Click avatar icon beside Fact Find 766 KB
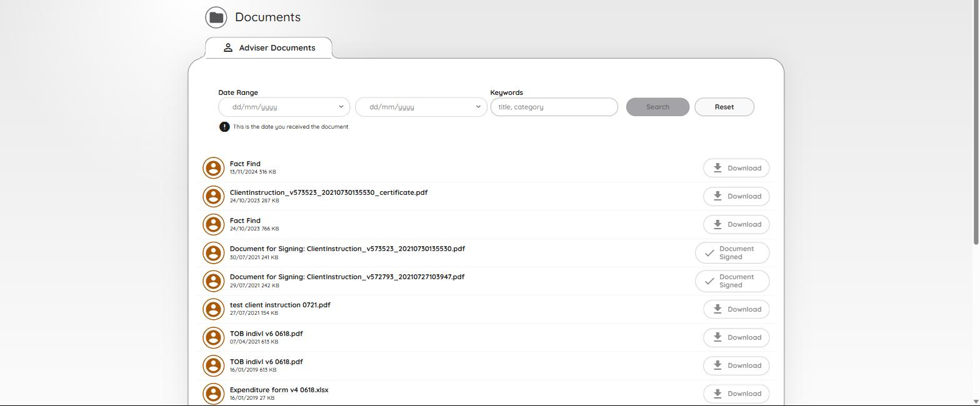This screenshot has height=406, width=980. click(x=214, y=224)
